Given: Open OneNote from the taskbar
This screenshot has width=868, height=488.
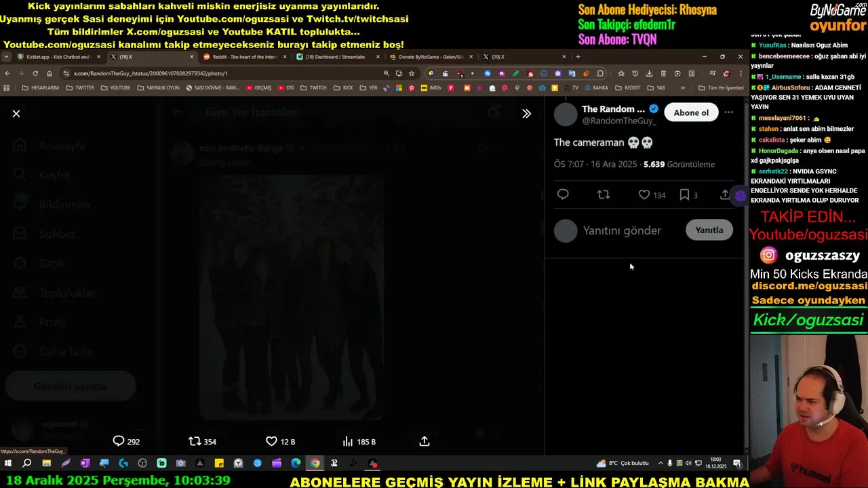Looking at the screenshot, I should (85, 464).
